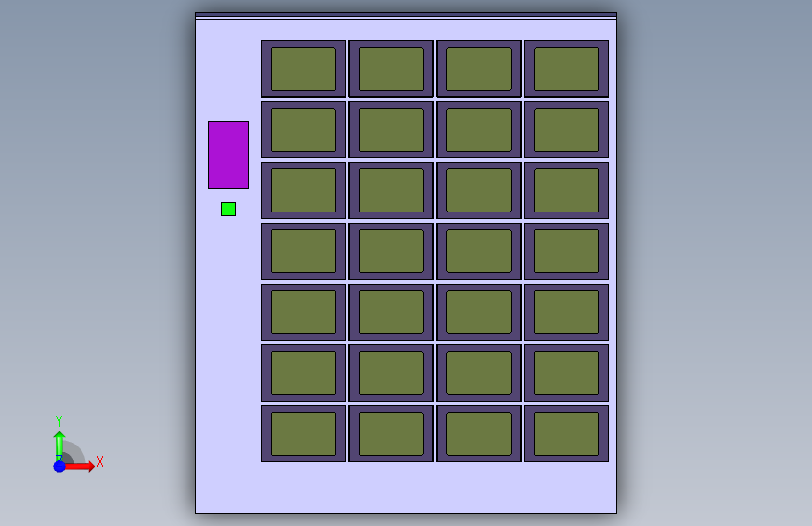Select the olive cell in the grid's top-left corner
This screenshot has width=812, height=526.
click(x=303, y=69)
